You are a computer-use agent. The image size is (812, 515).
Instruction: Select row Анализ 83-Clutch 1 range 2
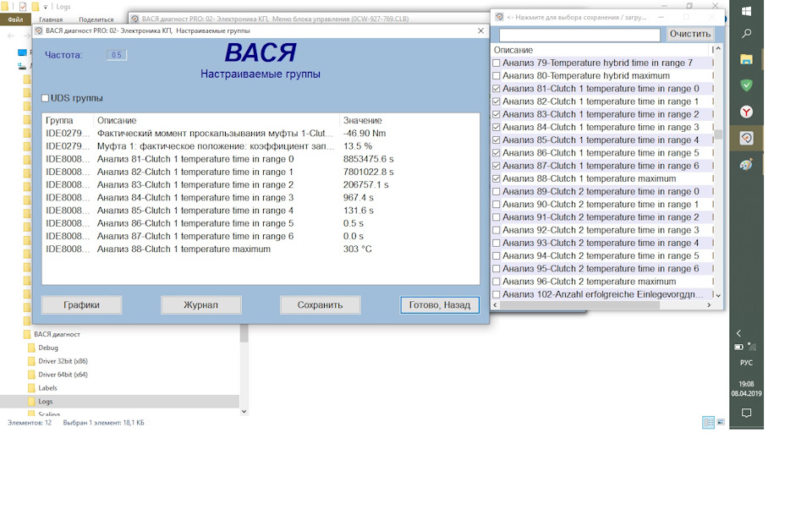[x=261, y=185]
